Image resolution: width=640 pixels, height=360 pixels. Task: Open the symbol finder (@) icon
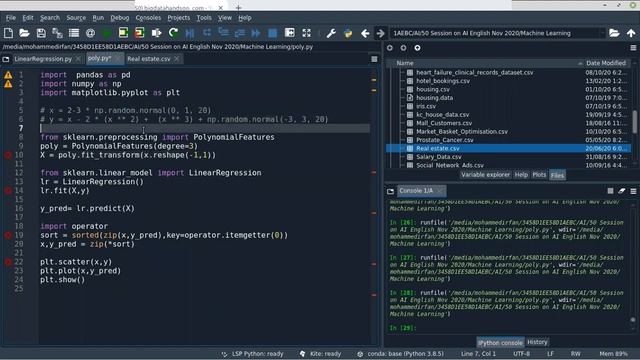(x=91, y=33)
